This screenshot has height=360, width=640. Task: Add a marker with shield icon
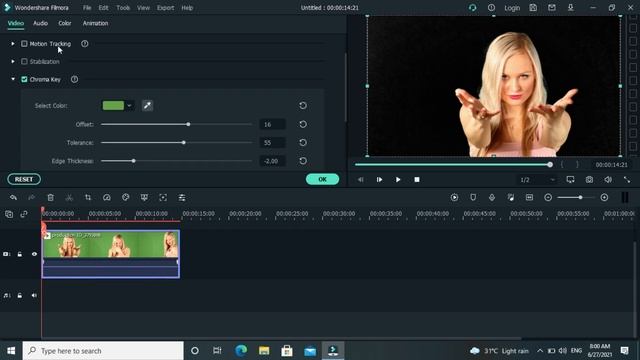coord(473,198)
